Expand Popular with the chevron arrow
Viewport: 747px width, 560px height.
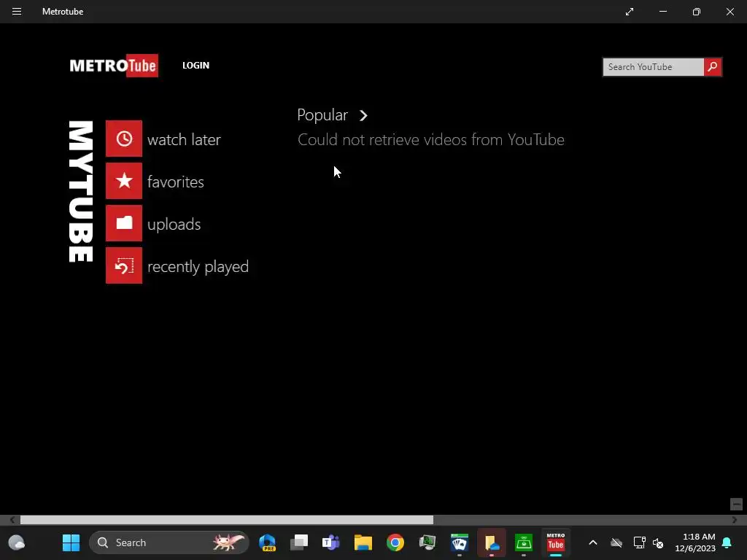pyautogui.click(x=363, y=116)
